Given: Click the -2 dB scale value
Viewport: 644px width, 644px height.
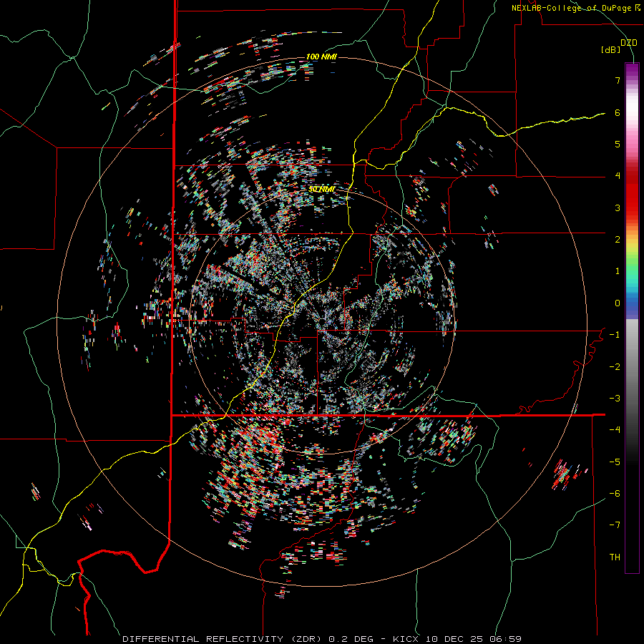Looking at the screenshot, I should point(615,367).
